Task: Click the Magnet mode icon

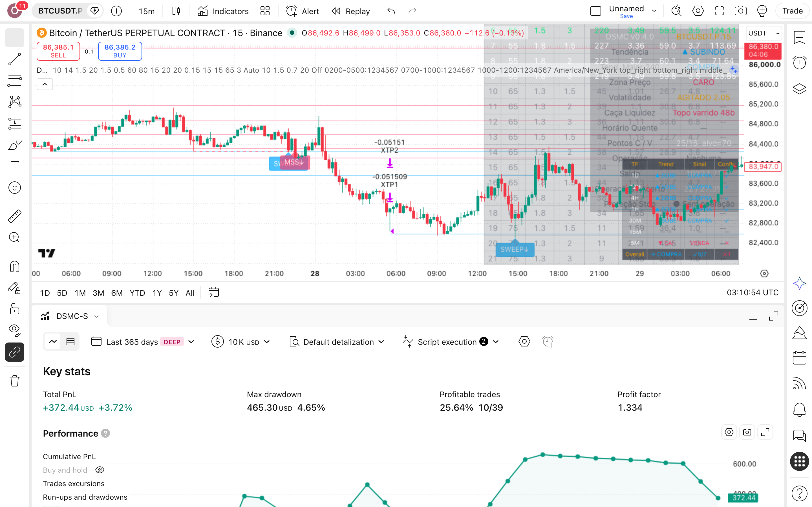Action: [14, 266]
